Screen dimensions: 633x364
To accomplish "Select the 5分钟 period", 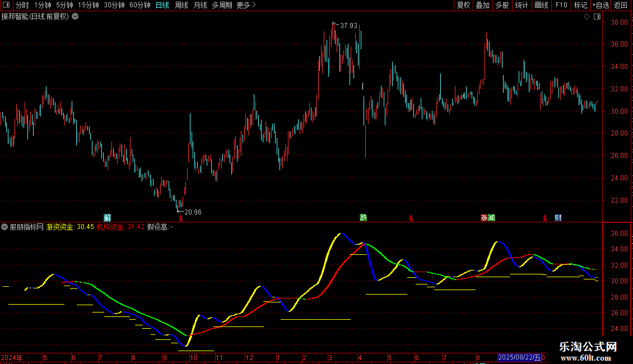I will coord(64,5).
